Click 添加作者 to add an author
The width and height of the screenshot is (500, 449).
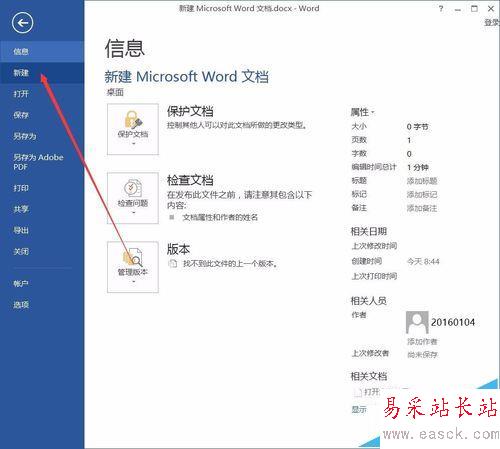pyautogui.click(x=422, y=341)
